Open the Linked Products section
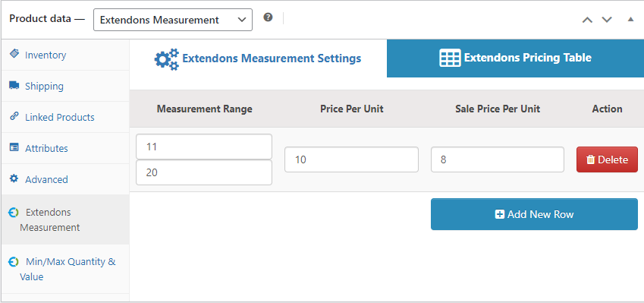This screenshot has width=644, height=303. [x=65, y=117]
